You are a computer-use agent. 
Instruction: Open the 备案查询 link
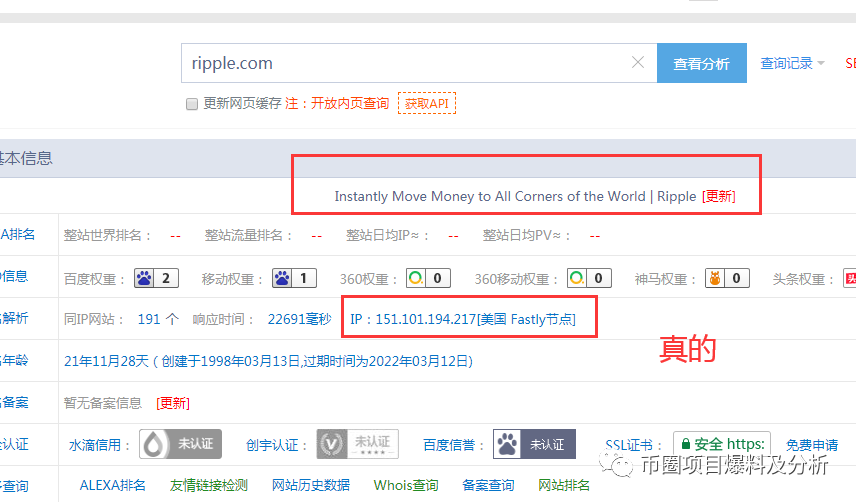488,485
